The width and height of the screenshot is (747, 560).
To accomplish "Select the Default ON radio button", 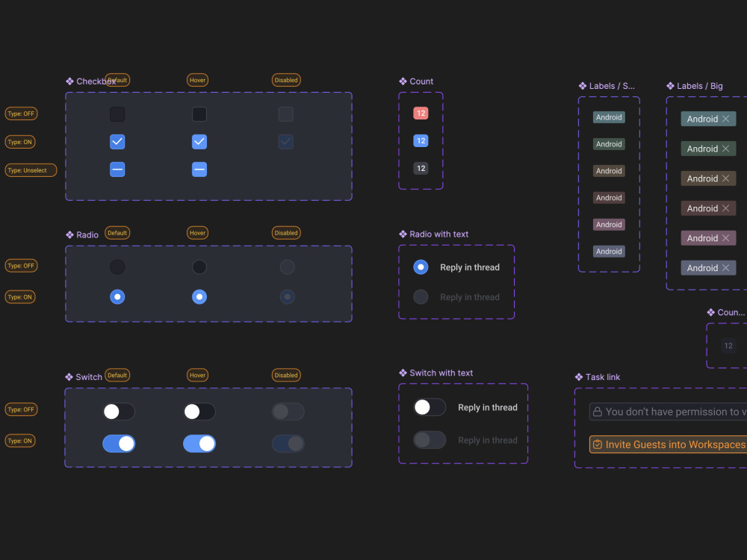I will click(117, 296).
